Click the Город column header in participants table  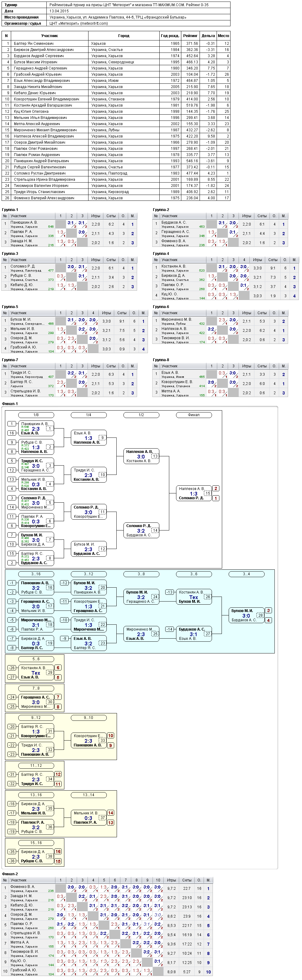click(x=124, y=36)
